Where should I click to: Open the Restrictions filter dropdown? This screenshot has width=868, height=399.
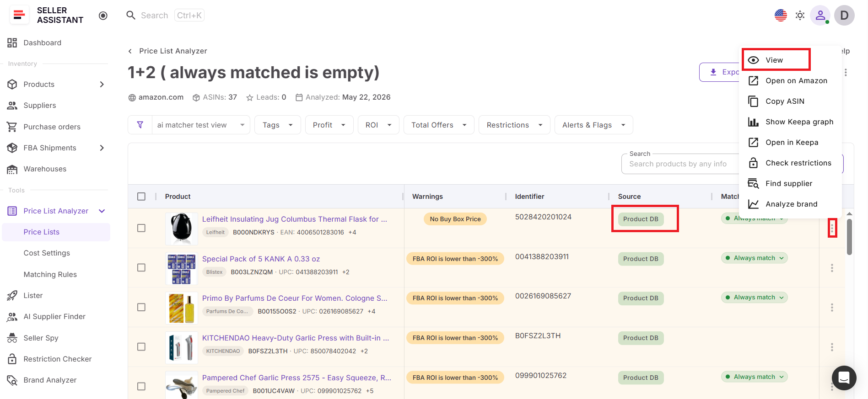coord(514,125)
